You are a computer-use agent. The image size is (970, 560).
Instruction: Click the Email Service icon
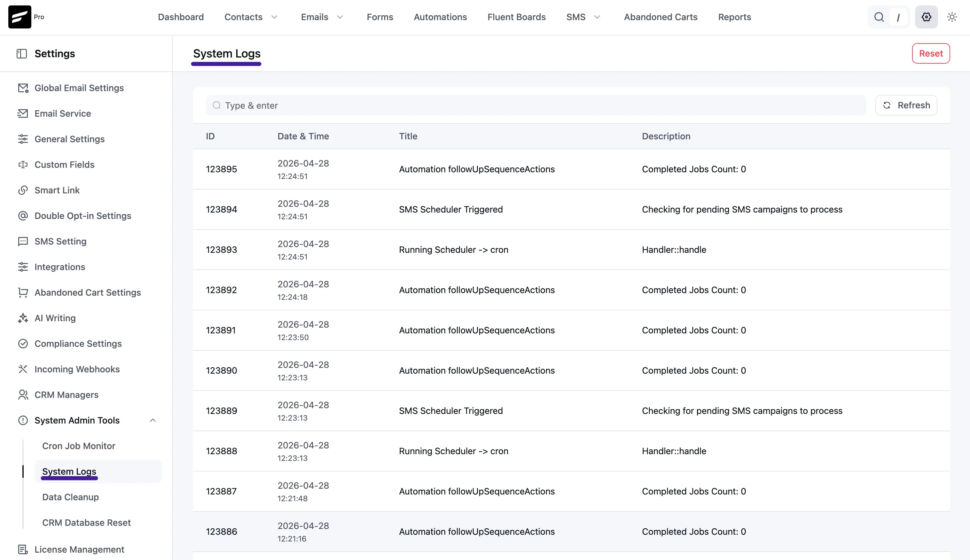23,113
